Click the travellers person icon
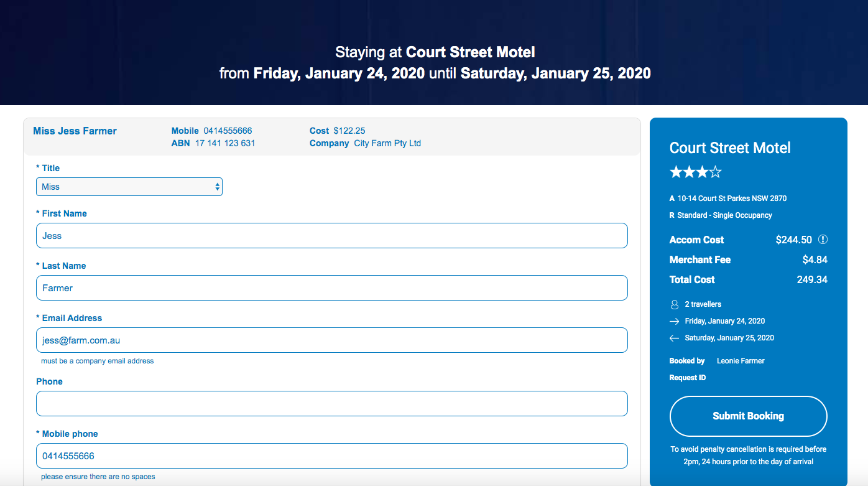Image resolution: width=868 pixels, height=486 pixels. click(x=675, y=305)
